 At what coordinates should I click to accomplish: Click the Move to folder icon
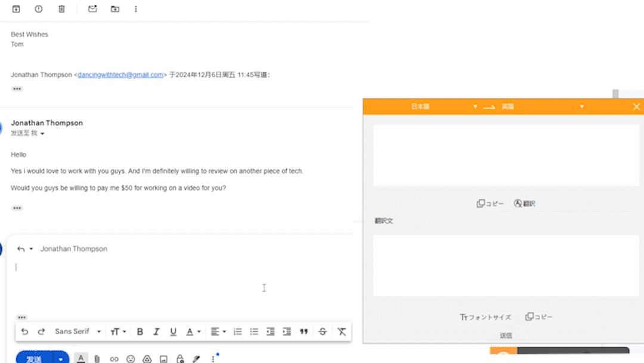point(115,9)
